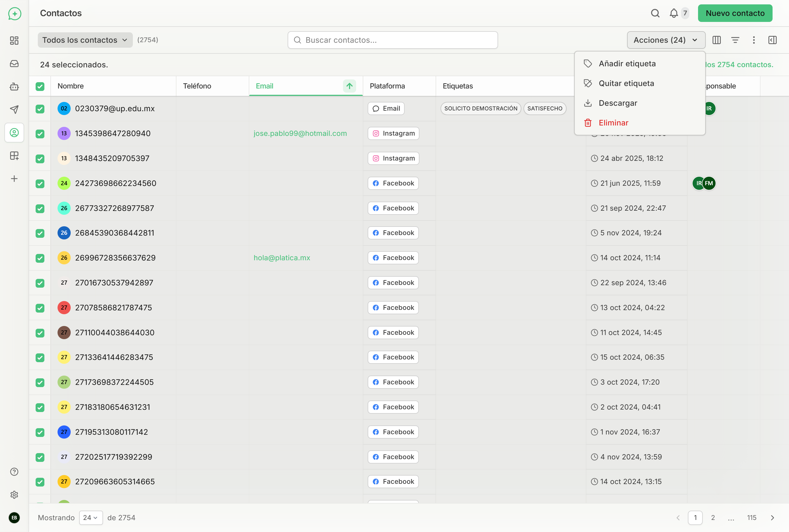Deselect contact 26996728356637629 checkbox
This screenshot has width=789, height=532.
[40, 258]
